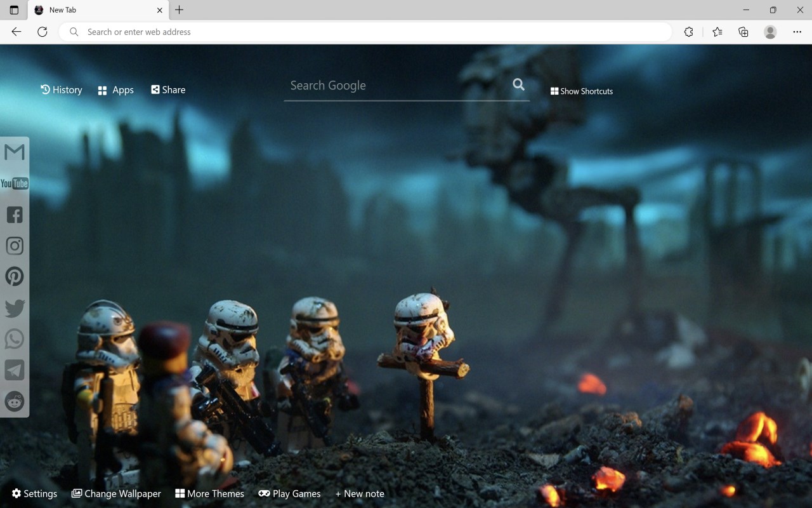The height and width of the screenshot is (508, 812).
Task: Open Instagram from the sidebar
Action: tap(15, 246)
